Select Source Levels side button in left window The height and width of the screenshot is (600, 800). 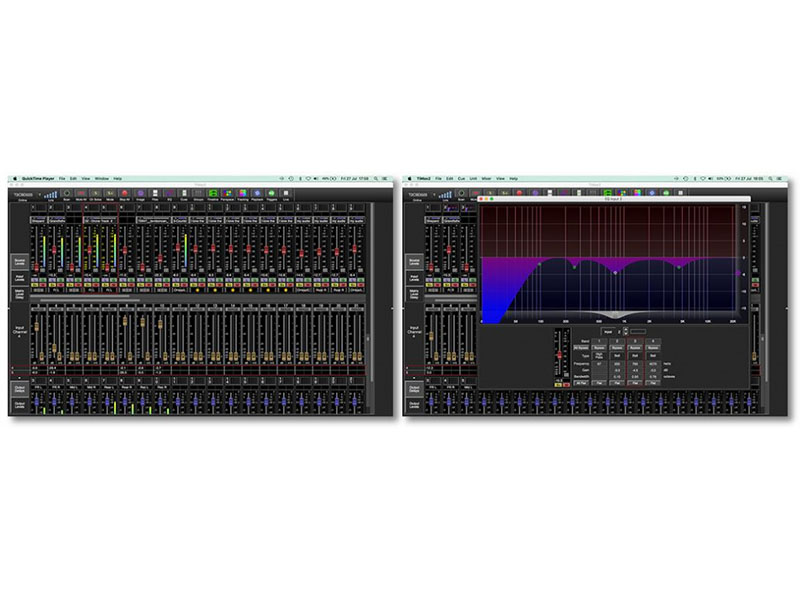coord(19,262)
